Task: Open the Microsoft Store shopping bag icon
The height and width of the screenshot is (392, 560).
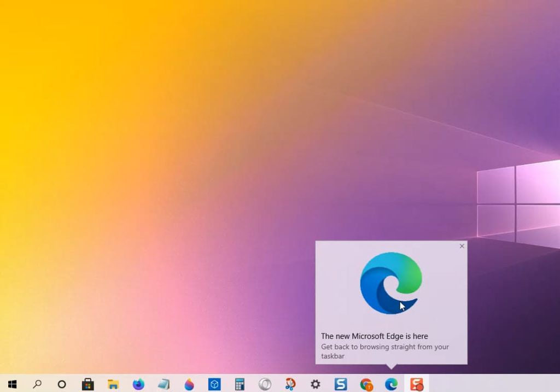Action: pos(87,384)
